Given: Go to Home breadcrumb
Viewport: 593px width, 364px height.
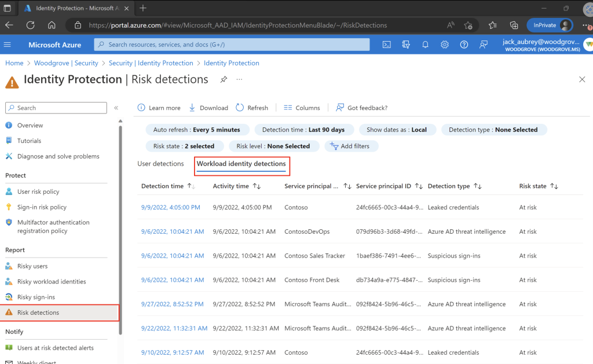Looking at the screenshot, I should [x=14, y=63].
